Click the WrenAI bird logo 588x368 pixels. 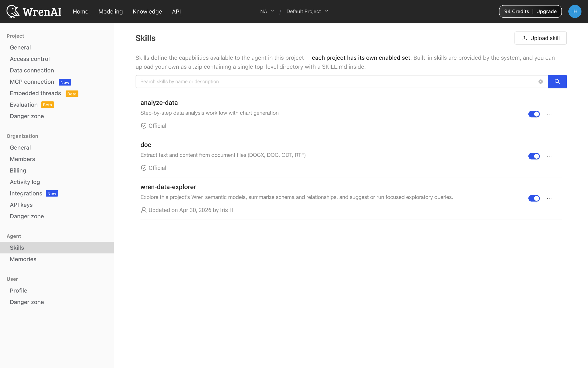[x=13, y=11]
